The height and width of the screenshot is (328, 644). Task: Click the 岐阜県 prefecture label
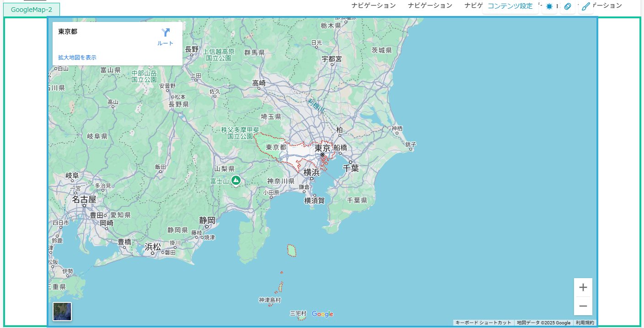[x=97, y=136]
